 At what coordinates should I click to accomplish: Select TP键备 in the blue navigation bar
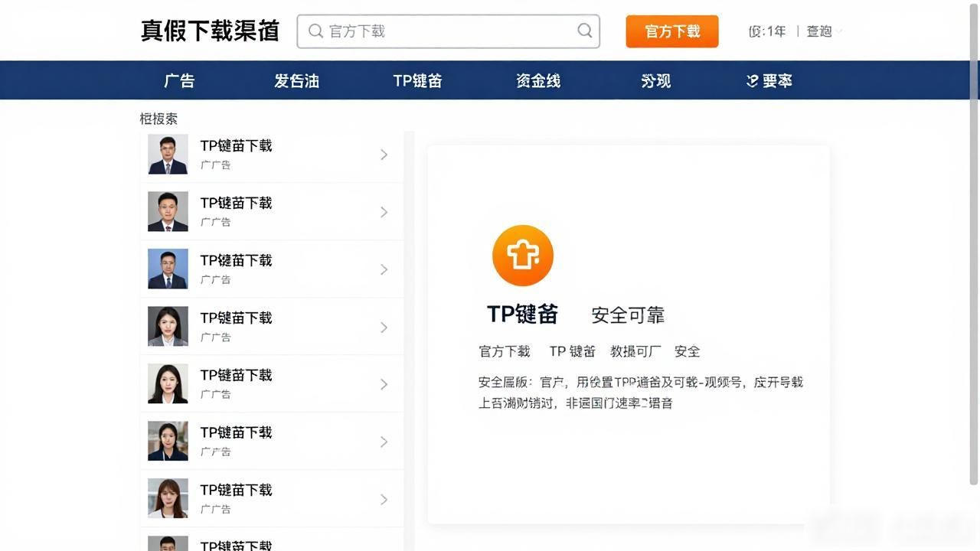click(417, 80)
